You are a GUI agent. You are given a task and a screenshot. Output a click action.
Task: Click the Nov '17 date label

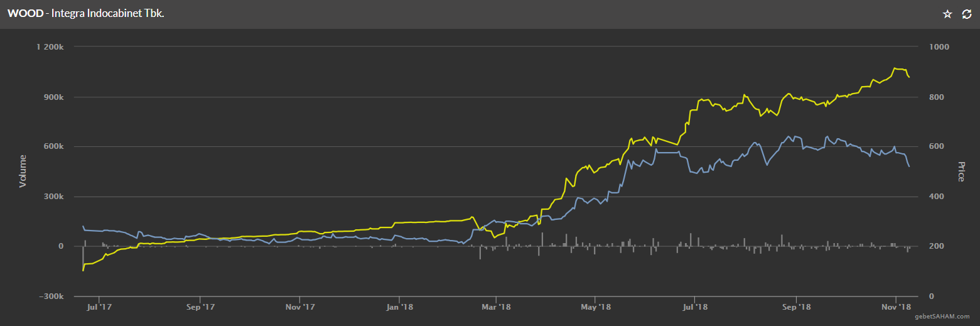coord(300,307)
